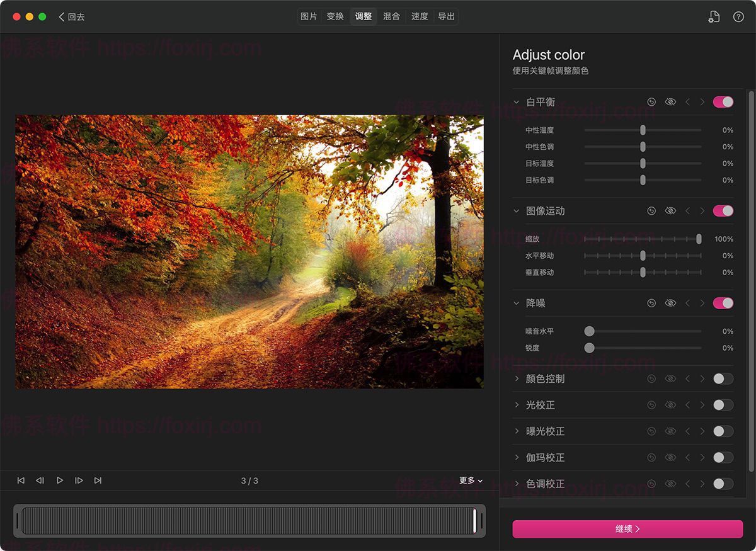Turn off the 图像运动 toggle

tap(723, 210)
